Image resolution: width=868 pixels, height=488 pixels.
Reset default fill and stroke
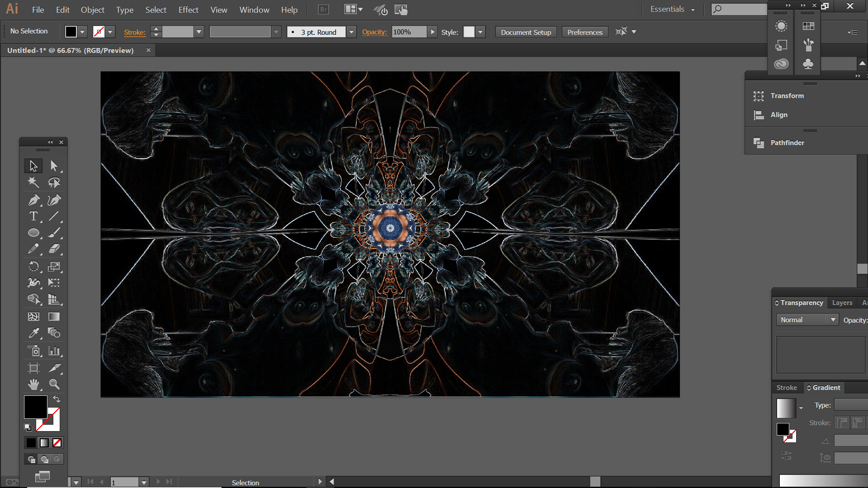coord(28,427)
